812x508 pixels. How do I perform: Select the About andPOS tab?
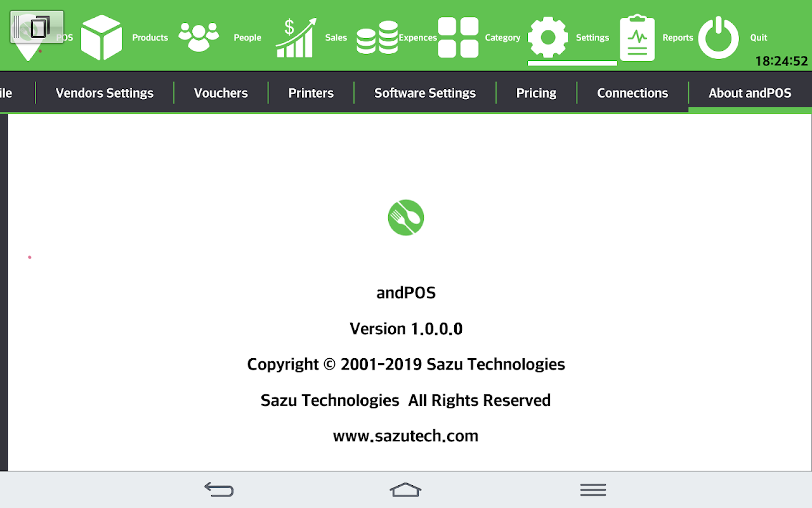point(750,93)
